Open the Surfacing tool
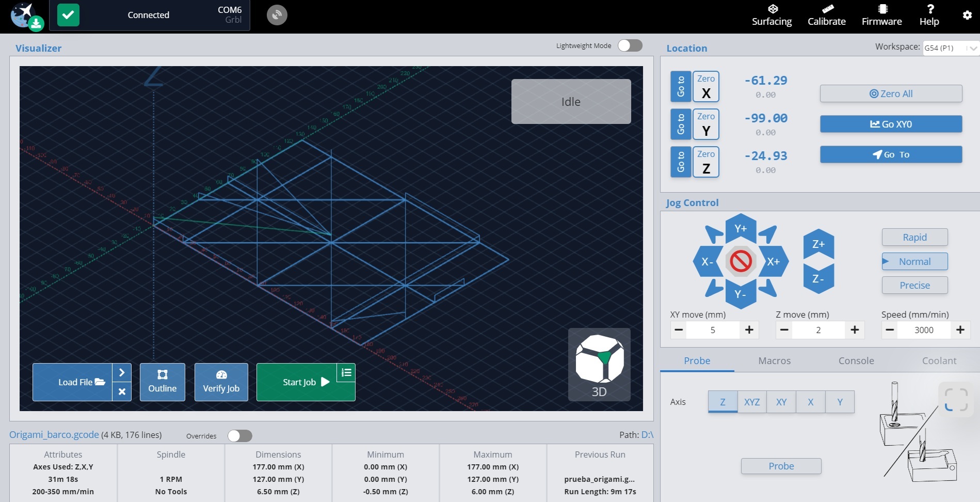Image resolution: width=980 pixels, height=502 pixels. [x=772, y=15]
